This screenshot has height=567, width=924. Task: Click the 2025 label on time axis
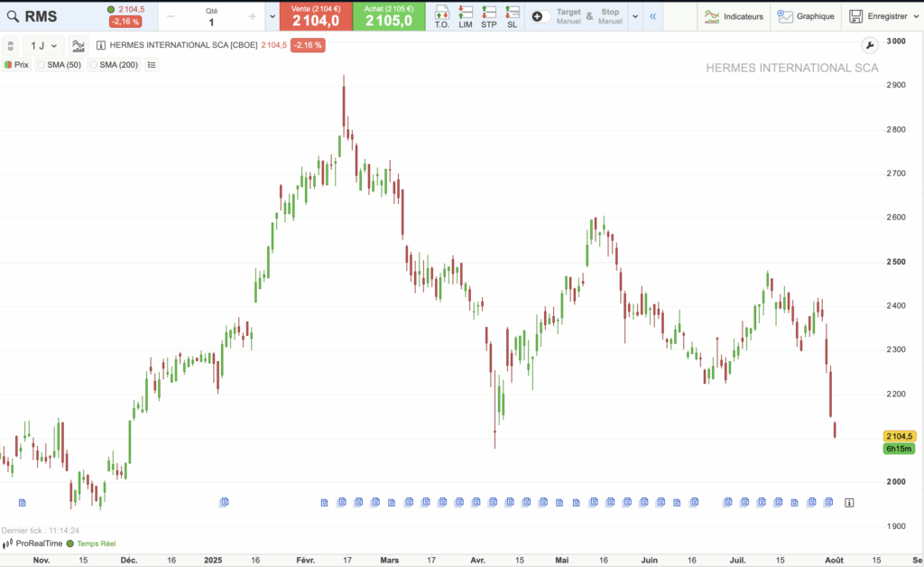(x=213, y=560)
